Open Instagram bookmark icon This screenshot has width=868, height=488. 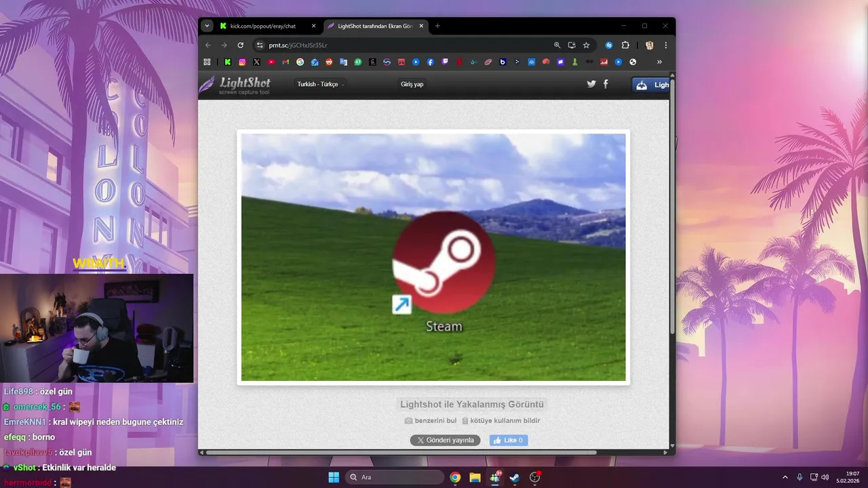pyautogui.click(x=242, y=62)
